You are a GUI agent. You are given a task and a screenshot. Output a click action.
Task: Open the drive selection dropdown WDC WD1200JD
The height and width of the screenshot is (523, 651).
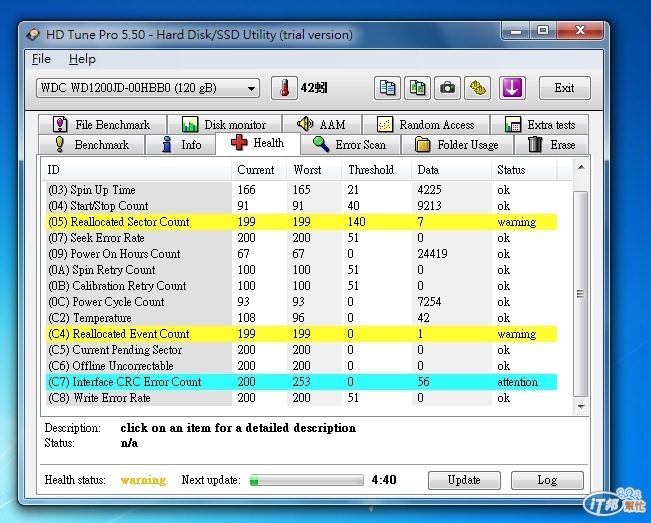point(148,88)
